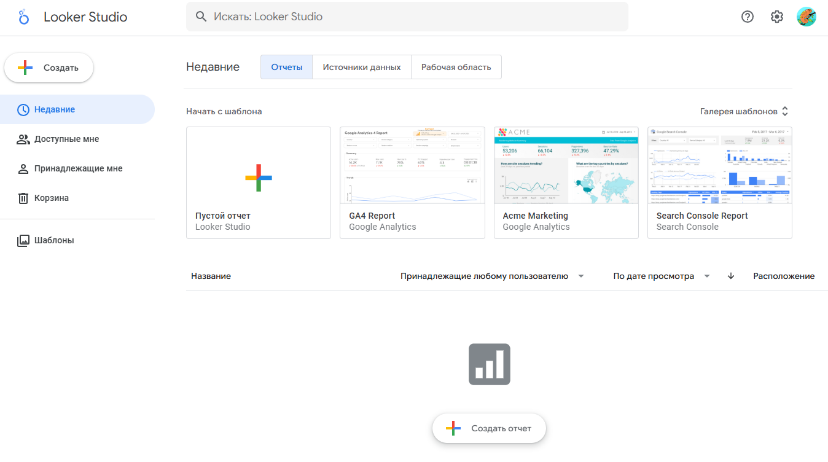Switch to the Отчеты tab
The height and width of the screenshot is (462, 828).
tap(286, 67)
